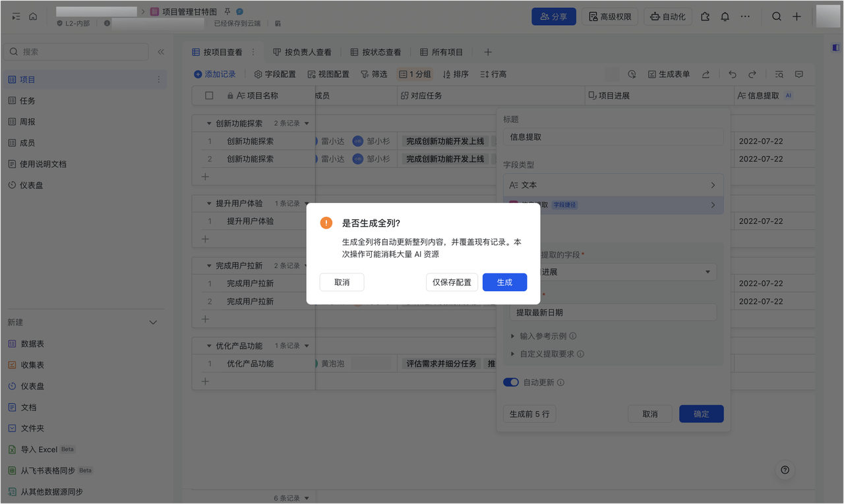844x504 pixels.
Task: Check the select-all checkbox in header
Action: [x=209, y=96]
